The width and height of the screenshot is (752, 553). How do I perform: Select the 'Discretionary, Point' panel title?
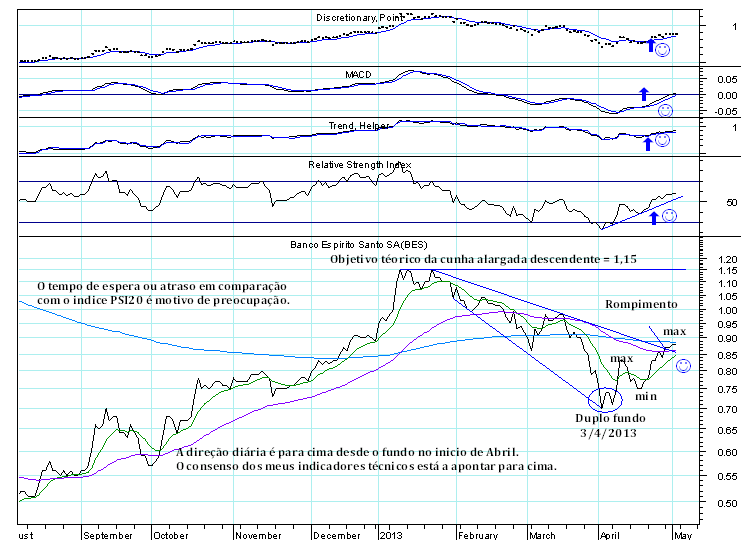[360, 18]
